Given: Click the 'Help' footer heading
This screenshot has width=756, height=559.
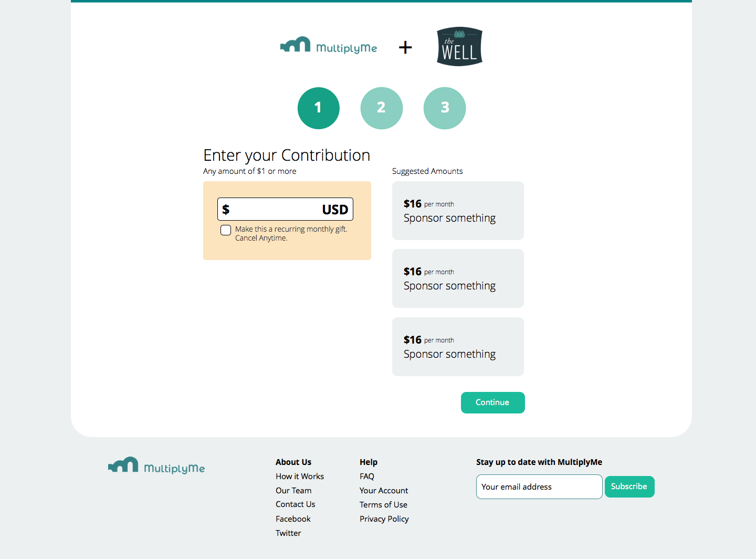Looking at the screenshot, I should point(369,462).
